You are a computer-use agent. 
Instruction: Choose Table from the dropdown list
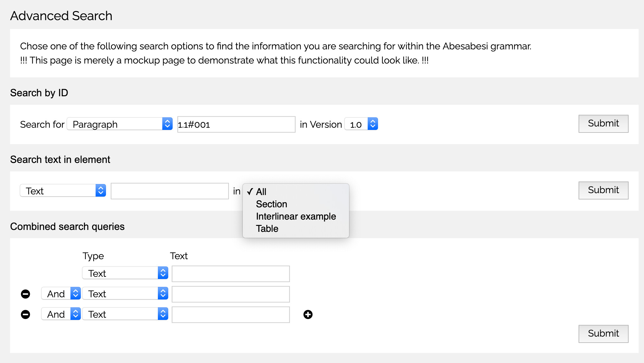point(296,228)
